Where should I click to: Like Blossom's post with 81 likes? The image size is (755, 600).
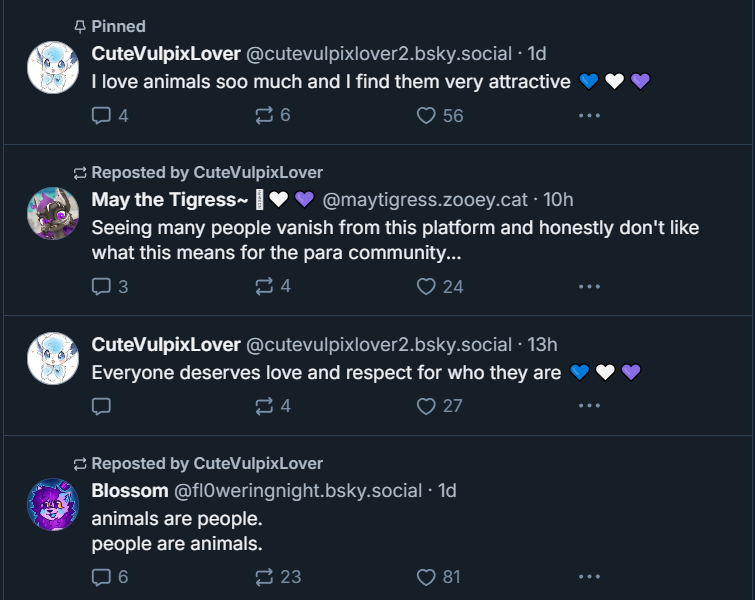click(x=427, y=577)
